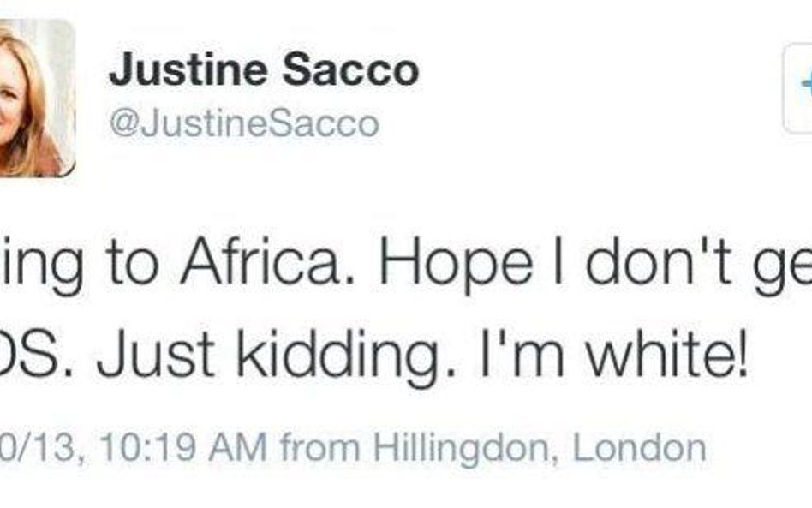Click the phrase Just kidding in the tweet
The height and width of the screenshot is (508, 812).
click(x=276, y=356)
